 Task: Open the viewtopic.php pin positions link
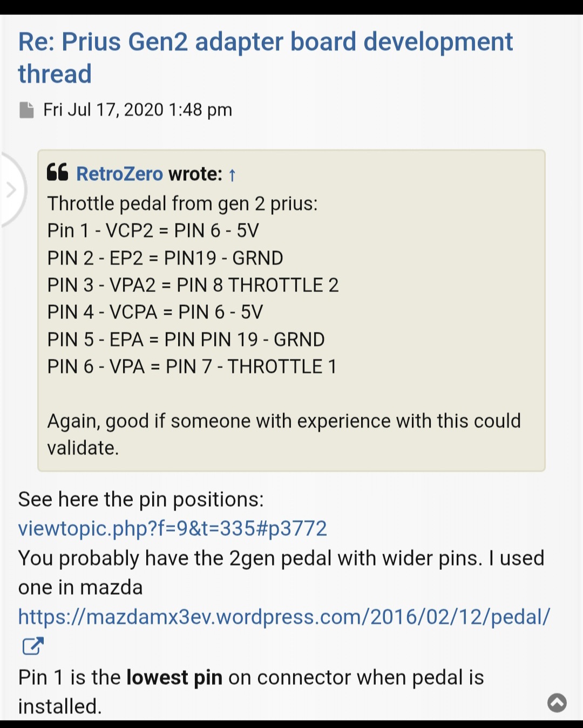(x=172, y=528)
